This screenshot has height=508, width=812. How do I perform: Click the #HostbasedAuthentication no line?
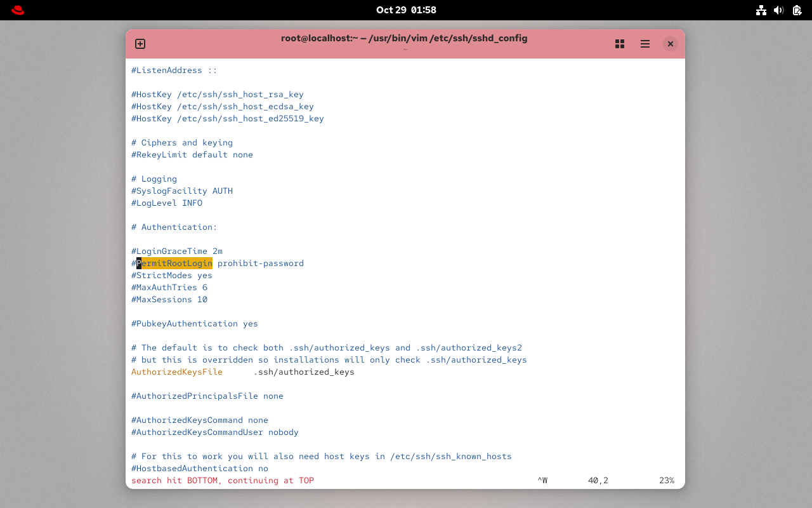pos(200,469)
